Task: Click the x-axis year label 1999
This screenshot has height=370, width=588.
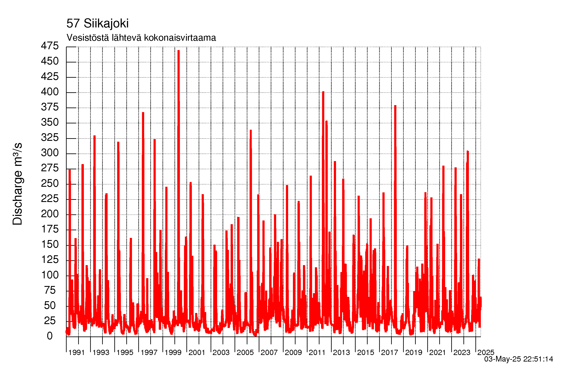Action: [173, 352]
